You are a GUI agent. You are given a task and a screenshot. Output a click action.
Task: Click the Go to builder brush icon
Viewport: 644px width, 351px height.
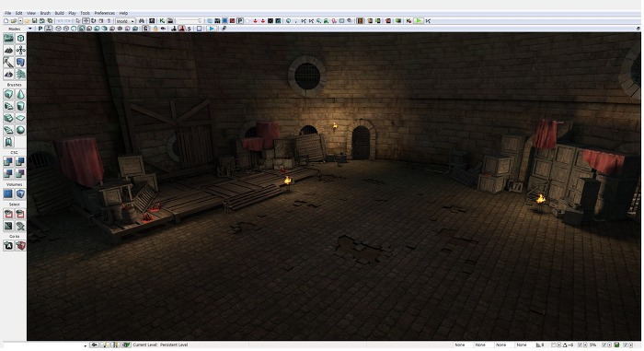tap(20, 246)
